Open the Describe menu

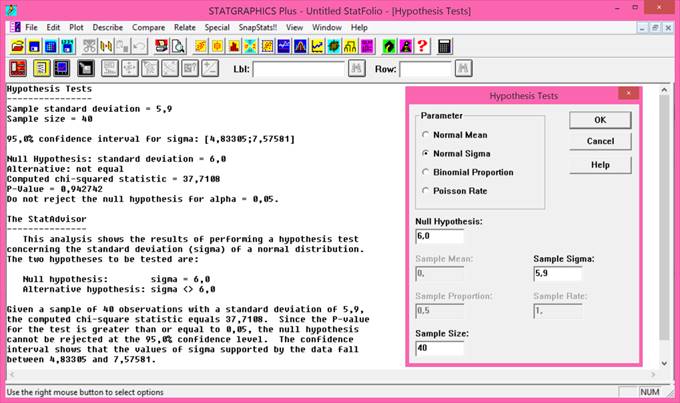(108, 27)
